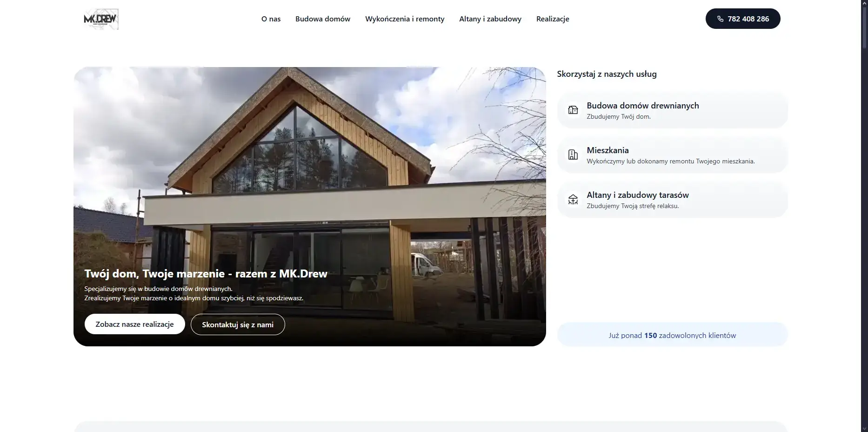Click Skontaktuj się z nami button
Viewport: 868px width, 432px height.
pyautogui.click(x=237, y=324)
